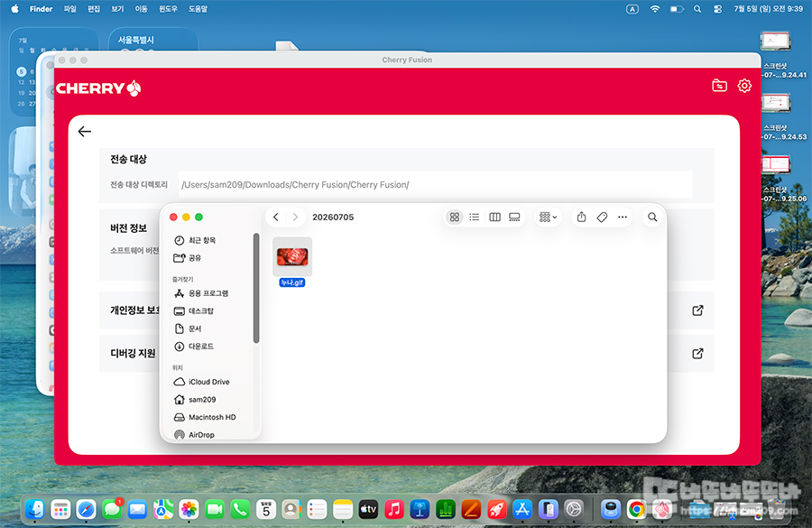Select the screenshot file ending 9.24.41 on desktop

point(775,42)
